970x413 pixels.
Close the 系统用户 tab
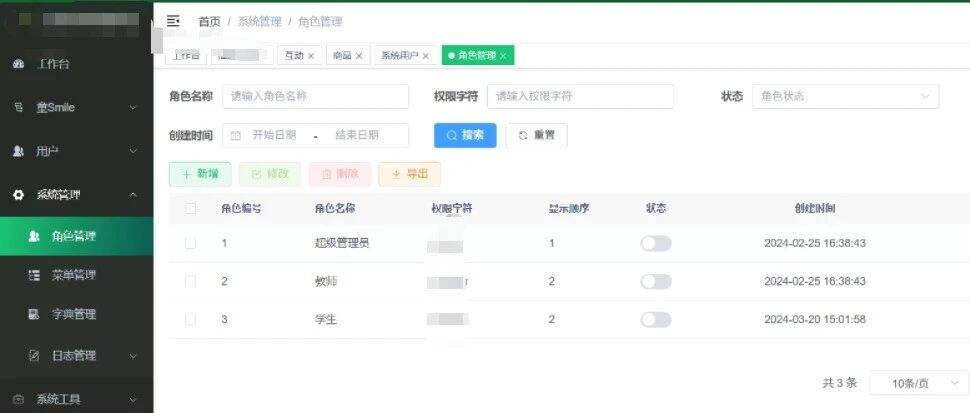426,56
